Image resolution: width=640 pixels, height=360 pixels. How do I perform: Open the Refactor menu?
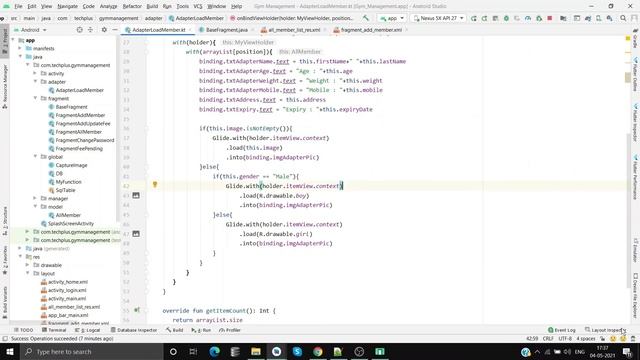(132, 6)
